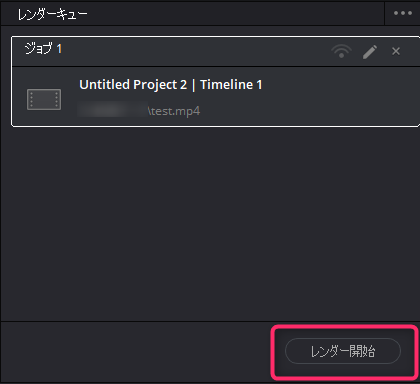Select the job card's right edge beside the X
Screen dimensions: 420x384
click(412, 51)
